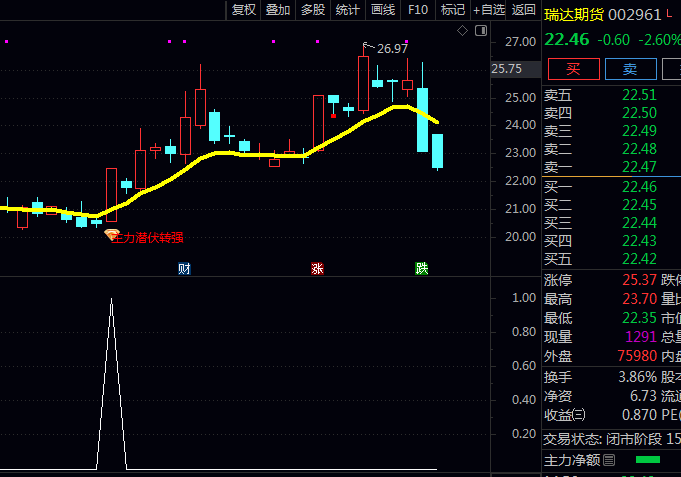Image resolution: width=681 pixels, height=477 pixels.
Task: Click the 财 financial marker icon
Action: click(184, 268)
